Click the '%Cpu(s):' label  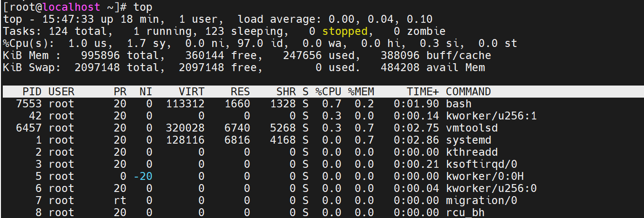(29, 44)
